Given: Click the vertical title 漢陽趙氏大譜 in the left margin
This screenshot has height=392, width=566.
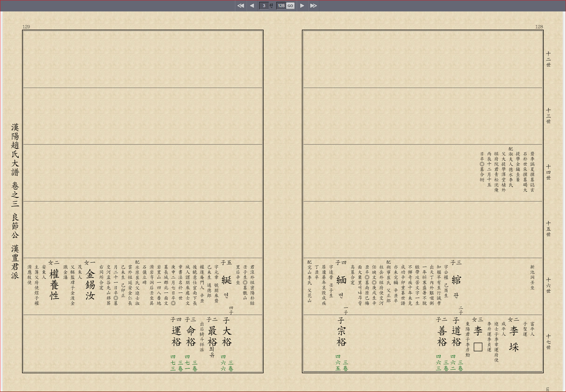Looking at the screenshot, I should click(15, 150).
